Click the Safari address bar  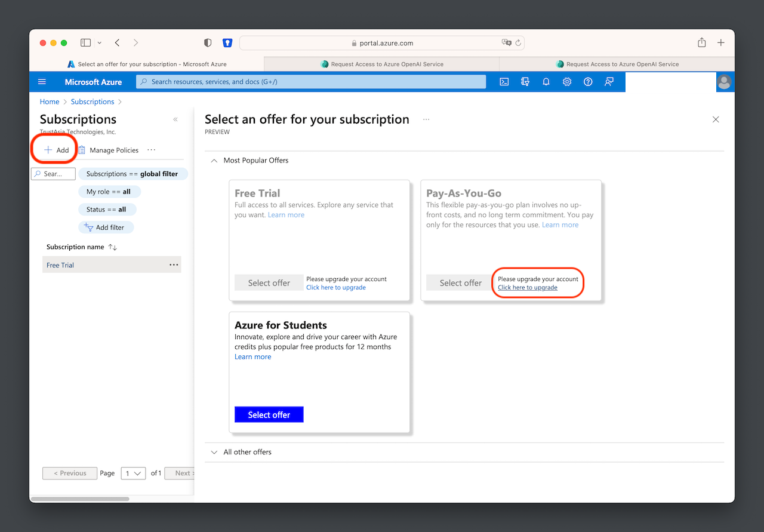coord(382,43)
